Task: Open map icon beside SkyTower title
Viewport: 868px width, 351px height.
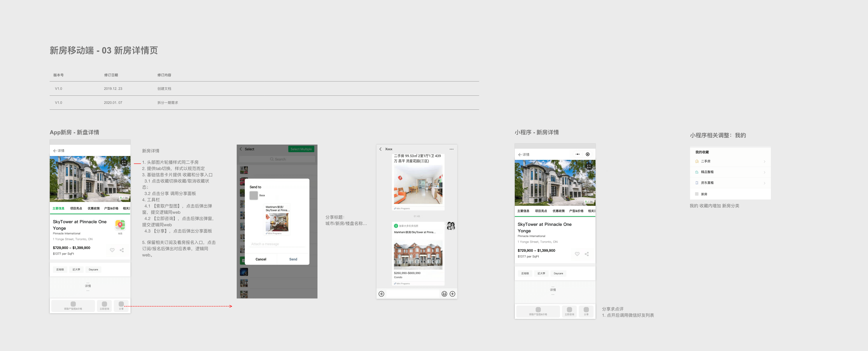Action: pos(120,225)
